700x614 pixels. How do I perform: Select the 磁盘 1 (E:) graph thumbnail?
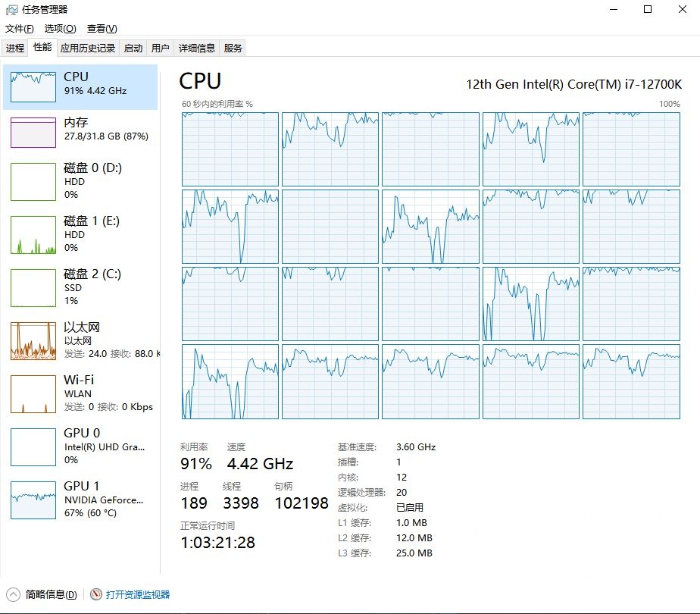pos(33,235)
